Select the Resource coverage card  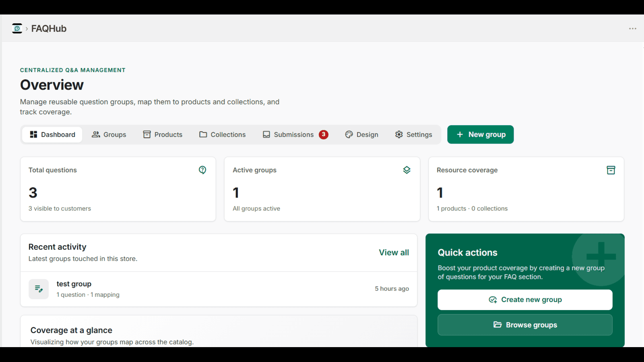click(526, 189)
